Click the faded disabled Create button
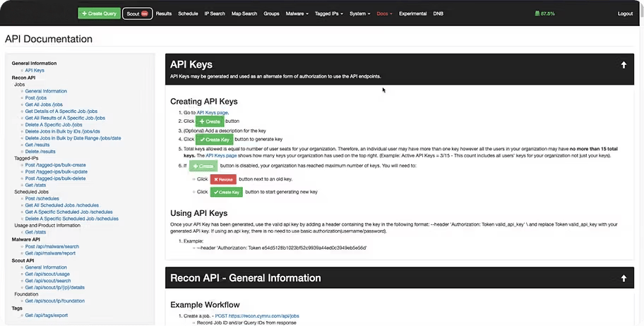Screen dimensions: 644x326 tap(202, 166)
